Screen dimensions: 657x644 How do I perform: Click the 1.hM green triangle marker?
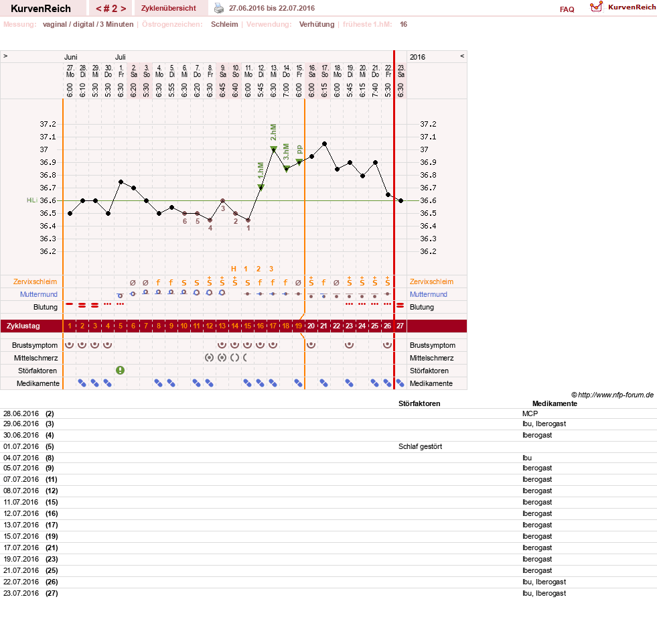pyautogui.click(x=261, y=188)
